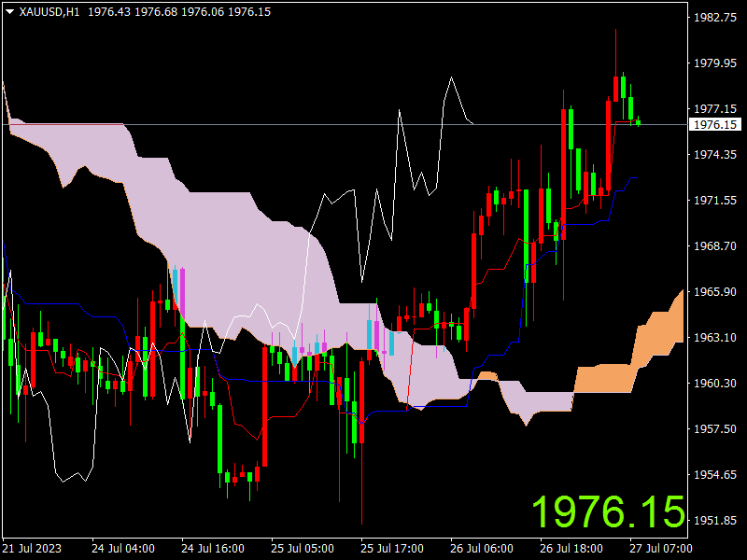The width and height of the screenshot is (747, 560).
Task: Click the XAUUSD,H1 symbol label
Action: (49, 12)
